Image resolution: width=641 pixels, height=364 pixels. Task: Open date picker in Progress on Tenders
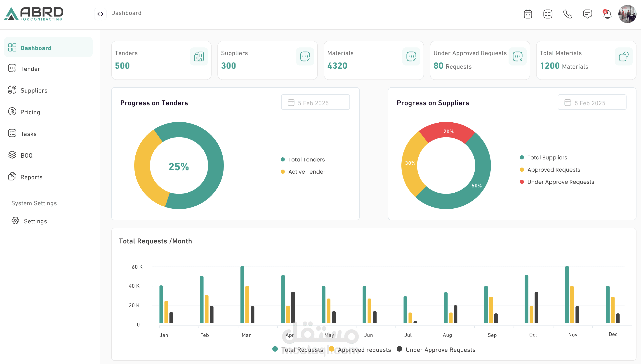(315, 103)
